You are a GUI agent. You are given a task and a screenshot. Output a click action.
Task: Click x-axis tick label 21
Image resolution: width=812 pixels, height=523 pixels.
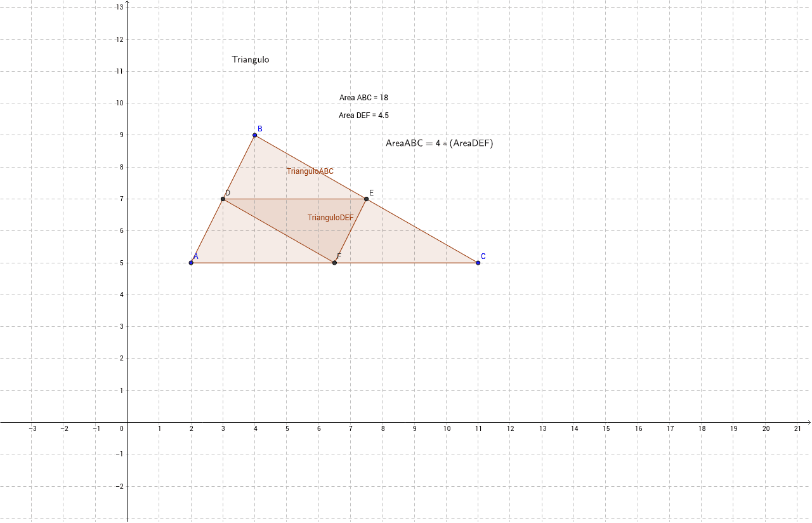coord(797,429)
